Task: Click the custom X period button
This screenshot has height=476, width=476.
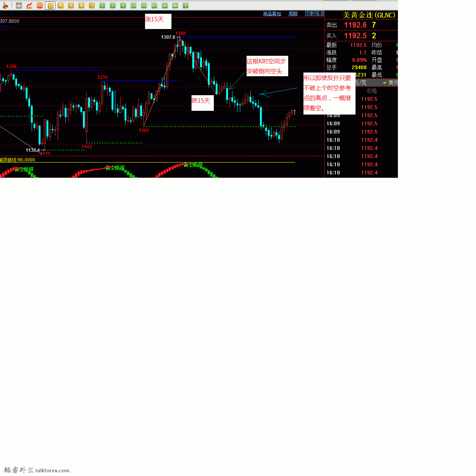Action: 92,6
